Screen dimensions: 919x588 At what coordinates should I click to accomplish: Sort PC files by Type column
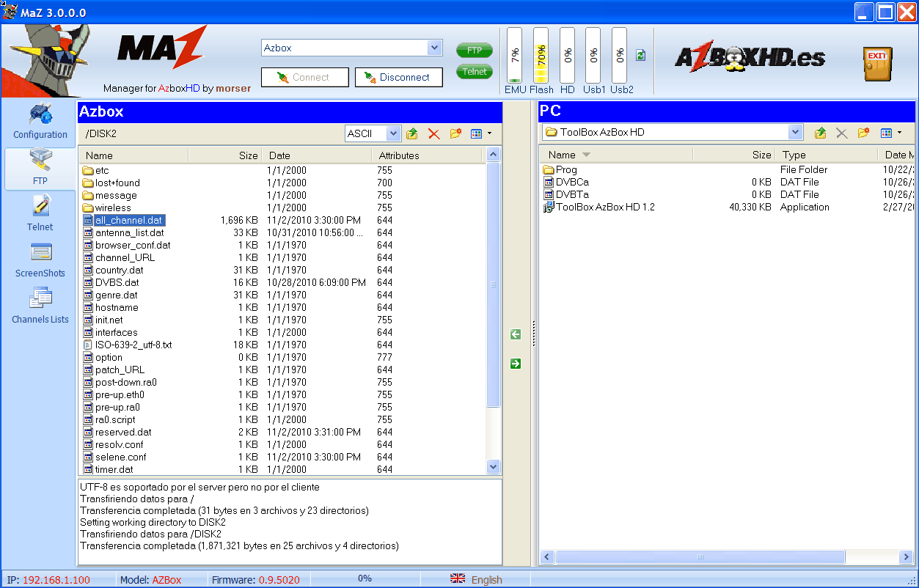point(826,155)
